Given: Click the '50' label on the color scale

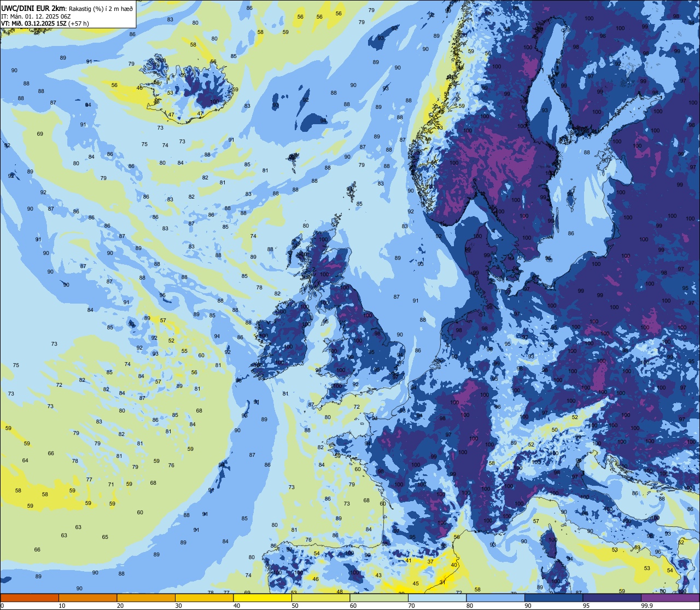Looking at the screenshot, I should point(295,606).
